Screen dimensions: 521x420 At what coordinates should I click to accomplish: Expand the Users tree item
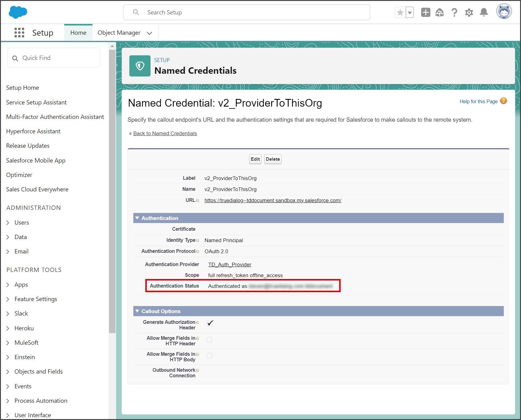pos(8,223)
